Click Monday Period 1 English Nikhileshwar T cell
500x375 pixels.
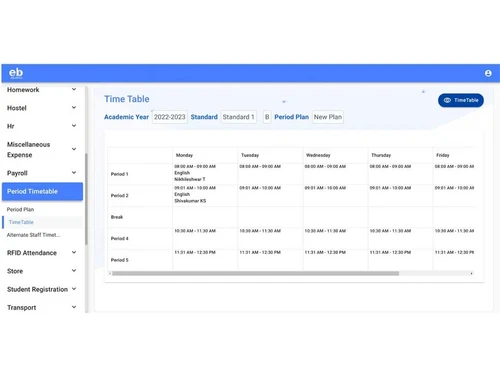(205, 173)
